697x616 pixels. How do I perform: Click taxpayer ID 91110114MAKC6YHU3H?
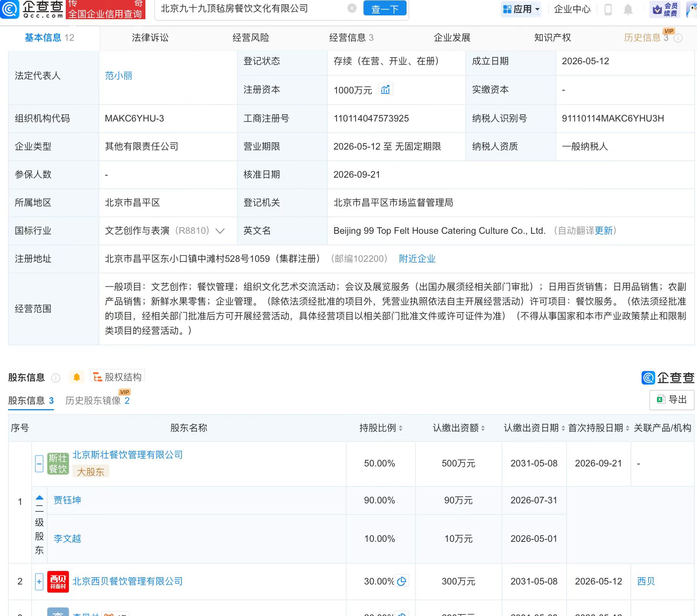click(613, 118)
